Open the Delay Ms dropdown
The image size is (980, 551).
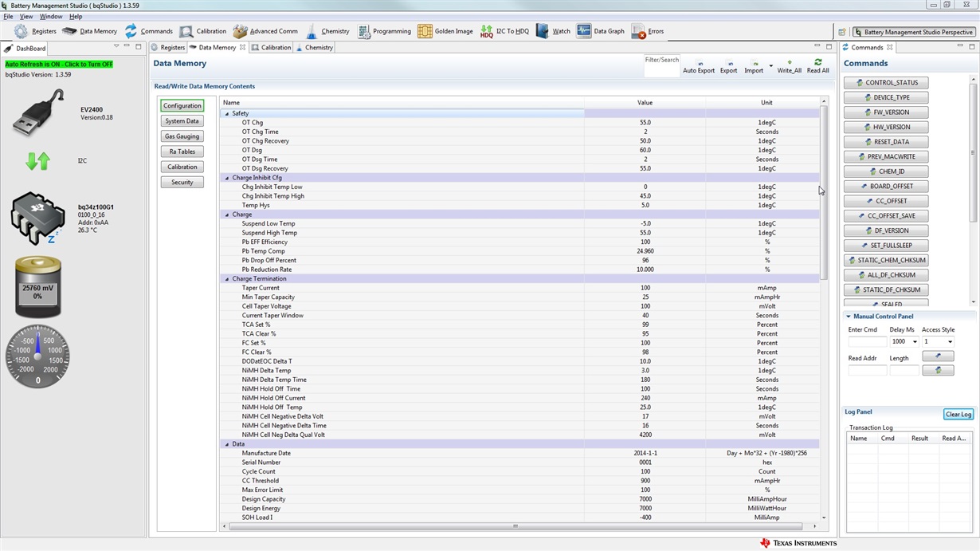(915, 342)
